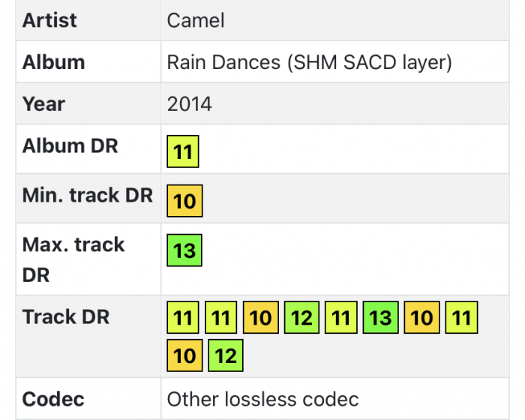Click the ninth Track DR badge (10)
This screenshot has width=525, height=420.
pos(184,355)
